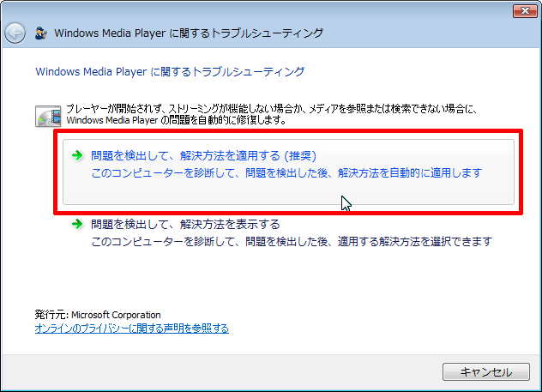Screen dimensions: 542x392
Task: Click the back arrow button in header
Action: [x=15, y=33]
